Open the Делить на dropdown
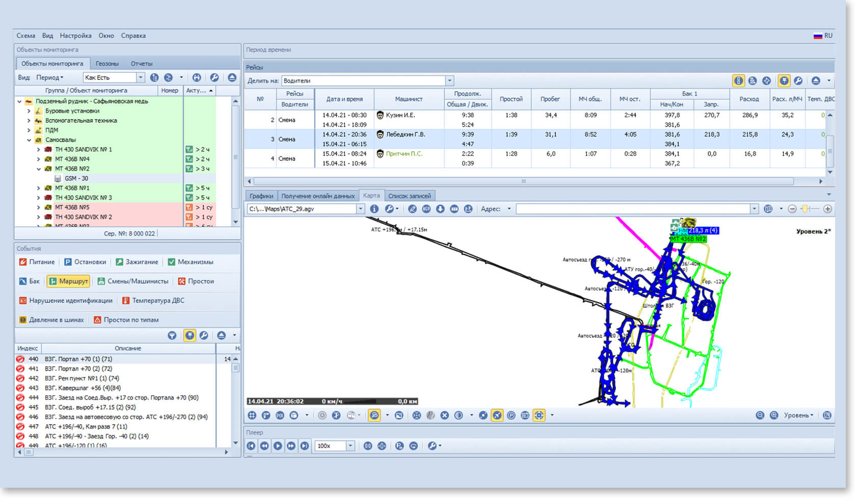Screen dimensions: 856x504 tap(449, 81)
